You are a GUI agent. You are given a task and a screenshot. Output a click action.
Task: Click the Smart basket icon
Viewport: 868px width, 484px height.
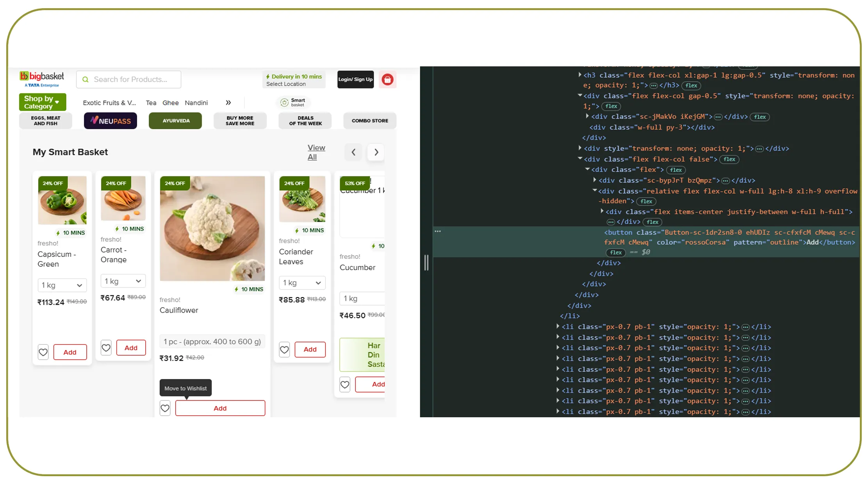293,102
